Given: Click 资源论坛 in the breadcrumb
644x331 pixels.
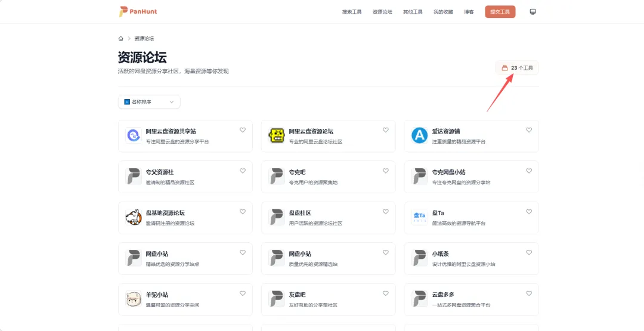Looking at the screenshot, I should tap(144, 39).
